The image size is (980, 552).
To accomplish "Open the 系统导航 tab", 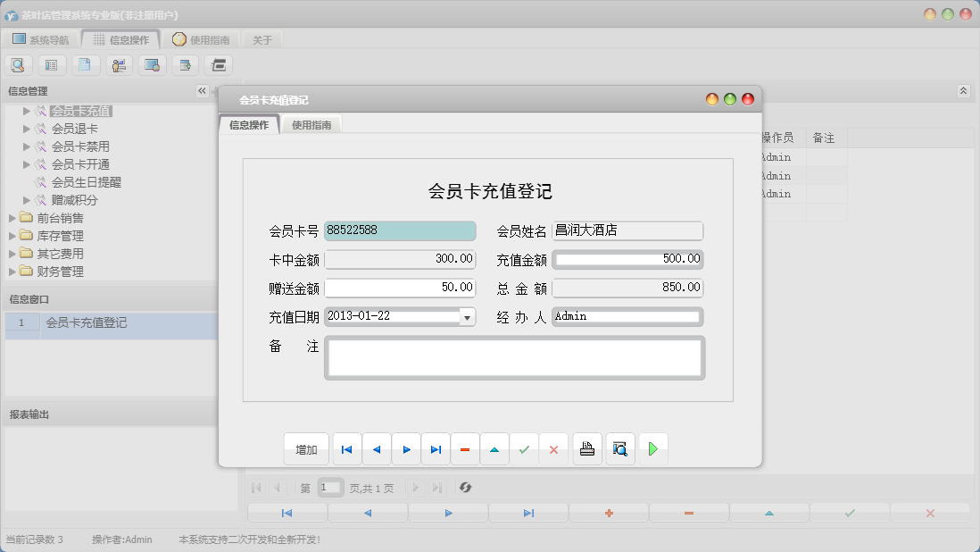I will point(38,38).
